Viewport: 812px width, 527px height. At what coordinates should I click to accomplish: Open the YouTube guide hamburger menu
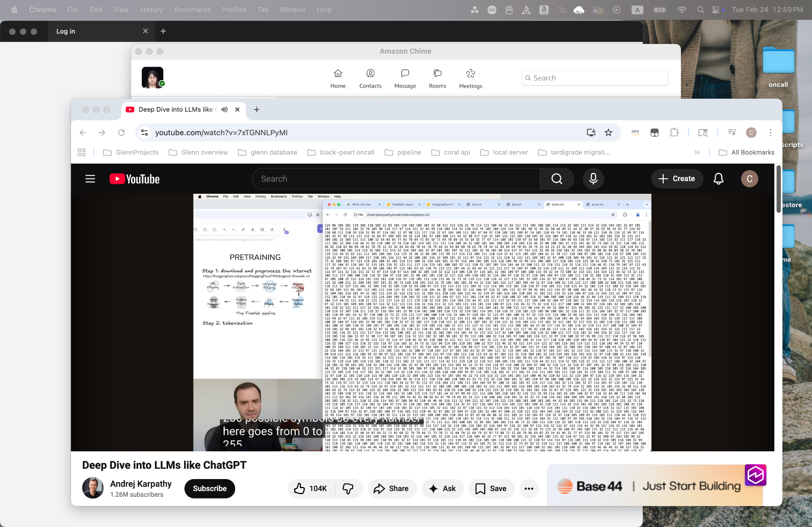(x=90, y=179)
